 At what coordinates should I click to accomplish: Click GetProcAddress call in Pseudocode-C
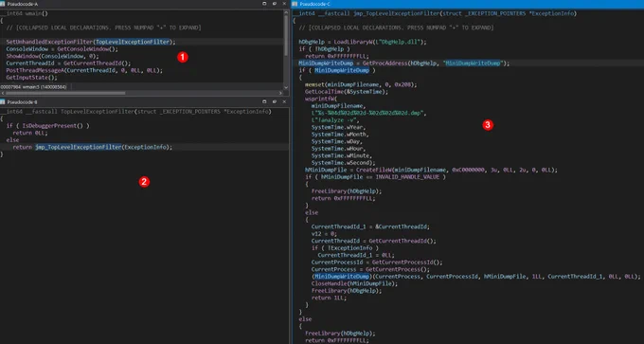(x=435, y=63)
